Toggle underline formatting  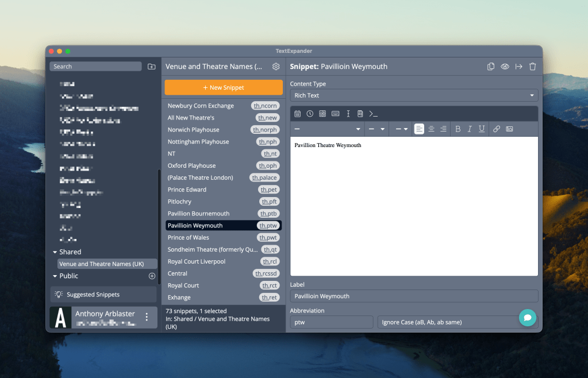(482, 129)
